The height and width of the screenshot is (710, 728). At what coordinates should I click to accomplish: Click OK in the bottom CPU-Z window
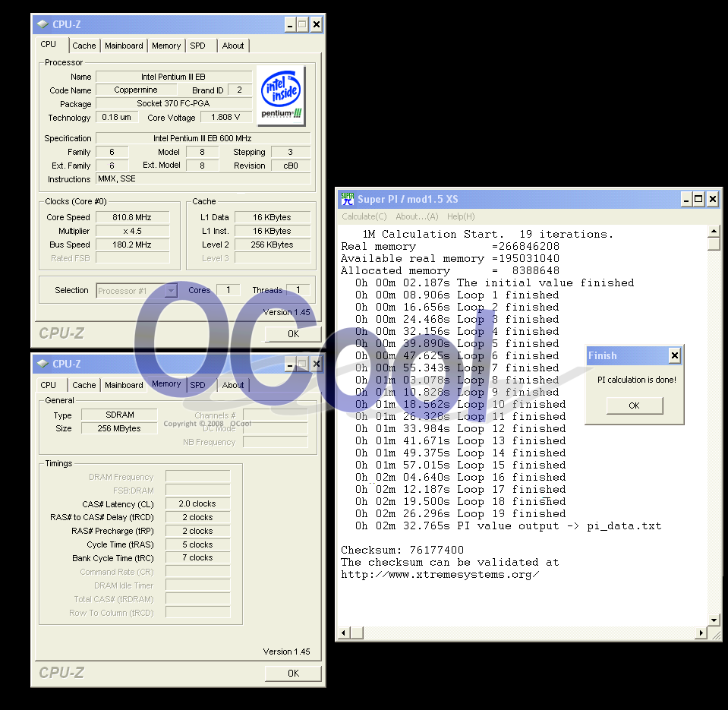[293, 674]
